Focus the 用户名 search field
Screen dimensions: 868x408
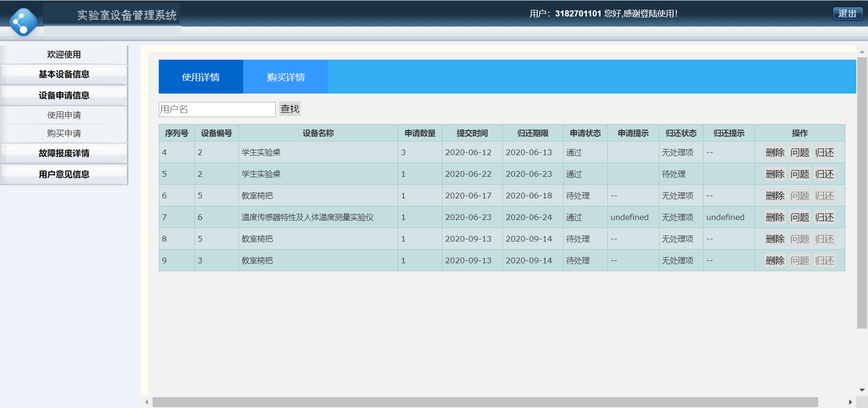[x=217, y=109]
